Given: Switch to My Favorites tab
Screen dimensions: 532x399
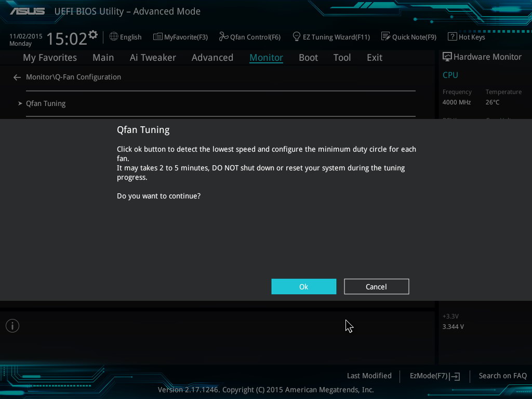Looking at the screenshot, I should click(50, 58).
